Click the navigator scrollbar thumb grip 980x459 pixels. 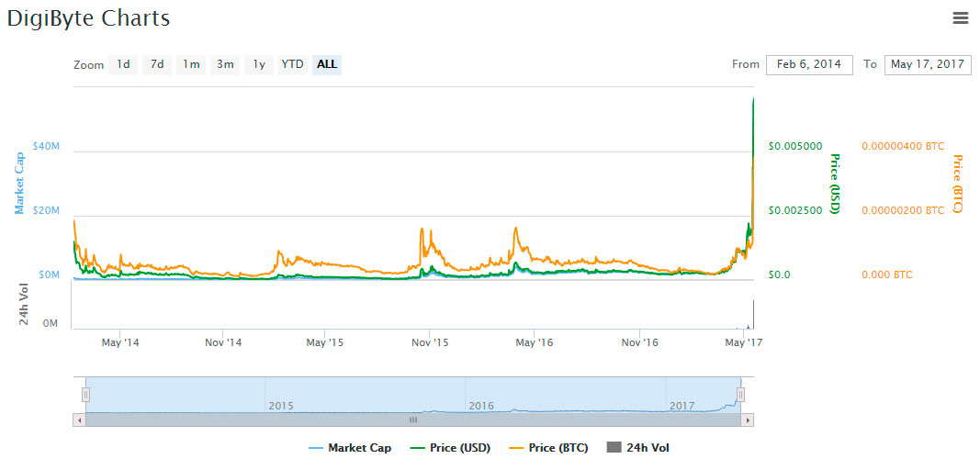pos(413,420)
